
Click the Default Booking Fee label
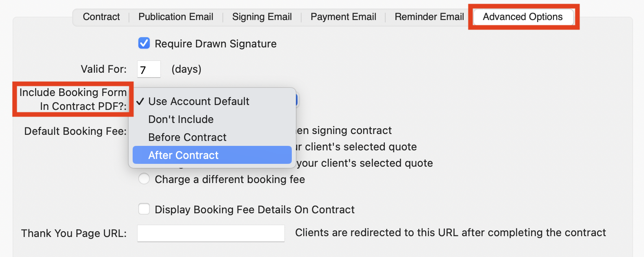point(75,131)
